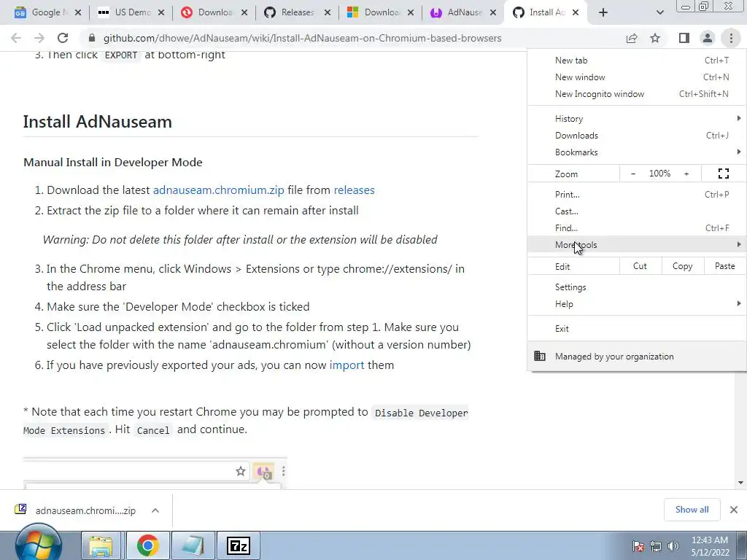Click Show all downloads button
This screenshot has height=560, width=747.
692,510
